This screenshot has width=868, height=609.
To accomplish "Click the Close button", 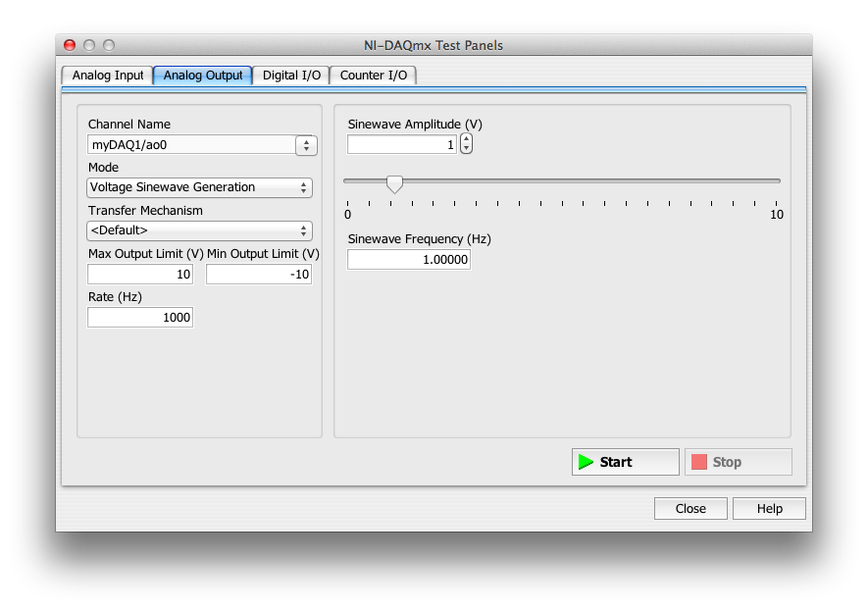I will click(x=690, y=509).
